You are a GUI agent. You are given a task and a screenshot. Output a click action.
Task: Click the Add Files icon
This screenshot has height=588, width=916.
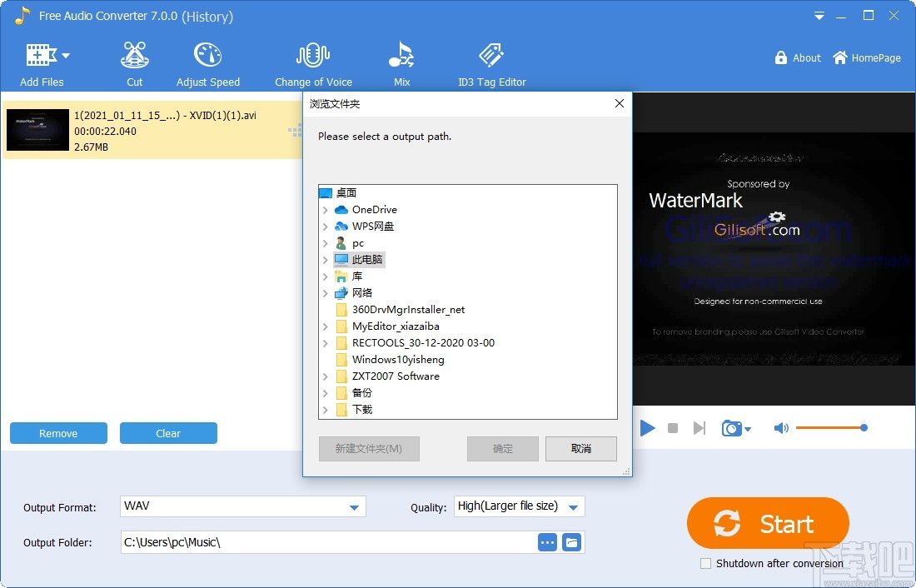40,54
